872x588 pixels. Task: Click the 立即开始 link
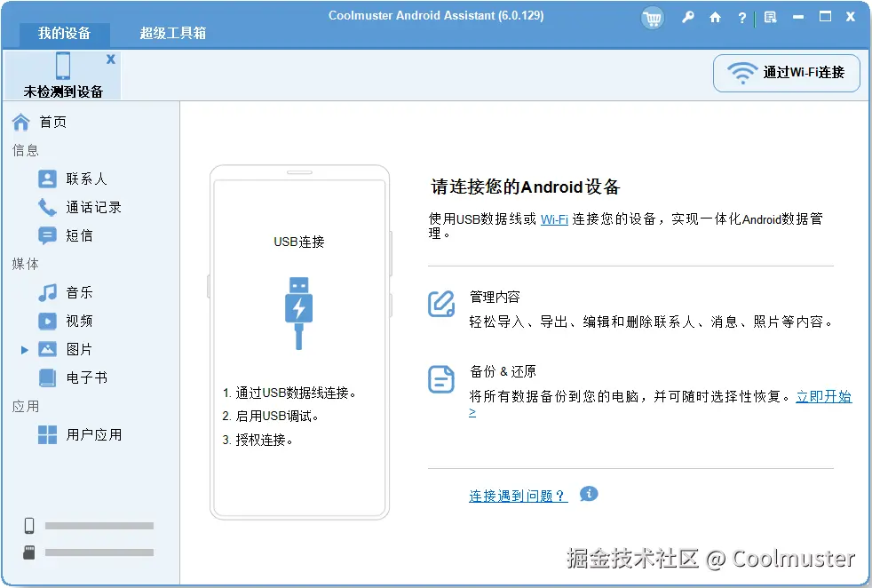point(824,397)
